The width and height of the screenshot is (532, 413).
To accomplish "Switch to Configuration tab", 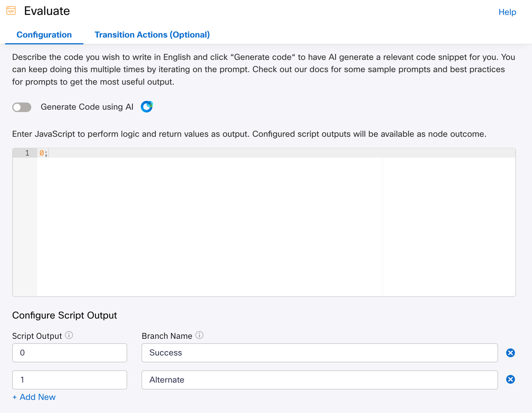I will pos(44,35).
